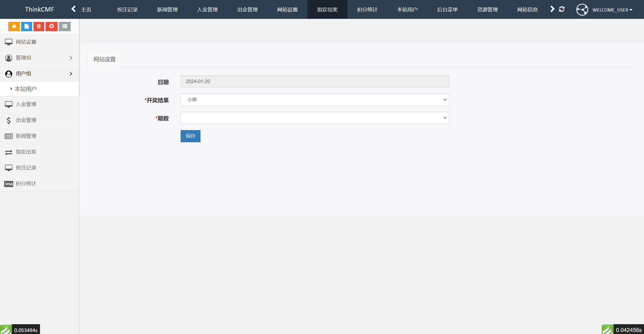Click the user avatar icon
644x334 pixels.
pyautogui.click(x=582, y=10)
